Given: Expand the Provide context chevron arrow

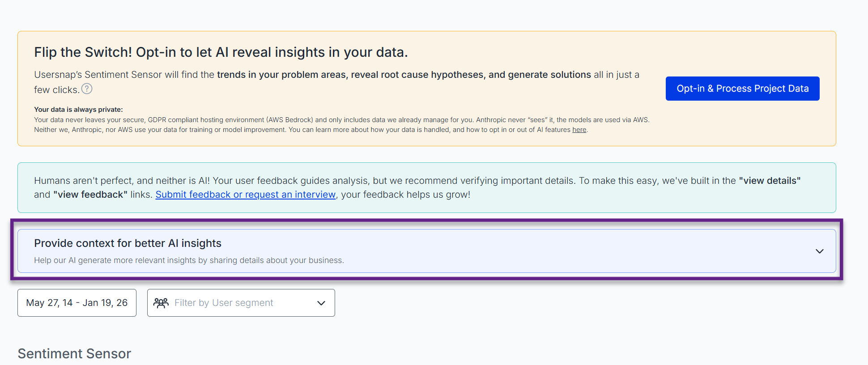Looking at the screenshot, I should (819, 251).
